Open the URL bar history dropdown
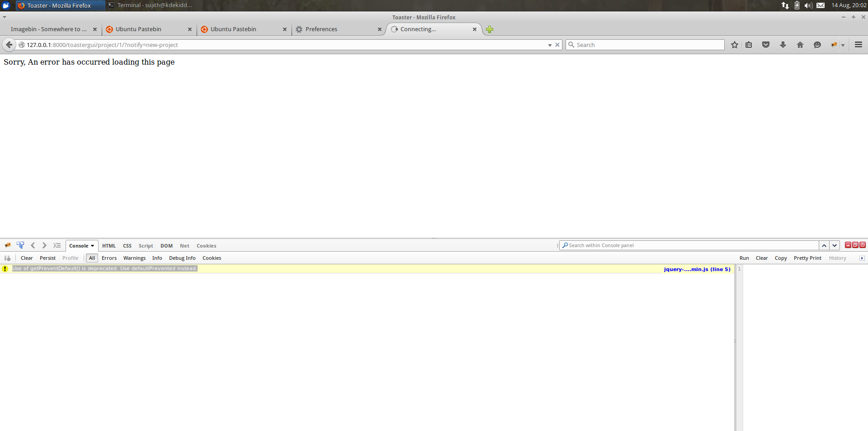This screenshot has height=431, width=868. tap(550, 45)
